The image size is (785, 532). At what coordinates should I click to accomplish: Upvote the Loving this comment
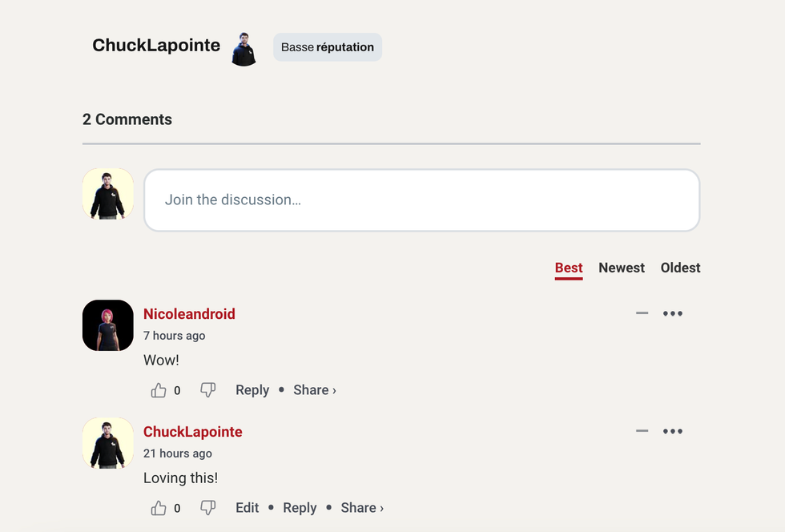(x=158, y=507)
